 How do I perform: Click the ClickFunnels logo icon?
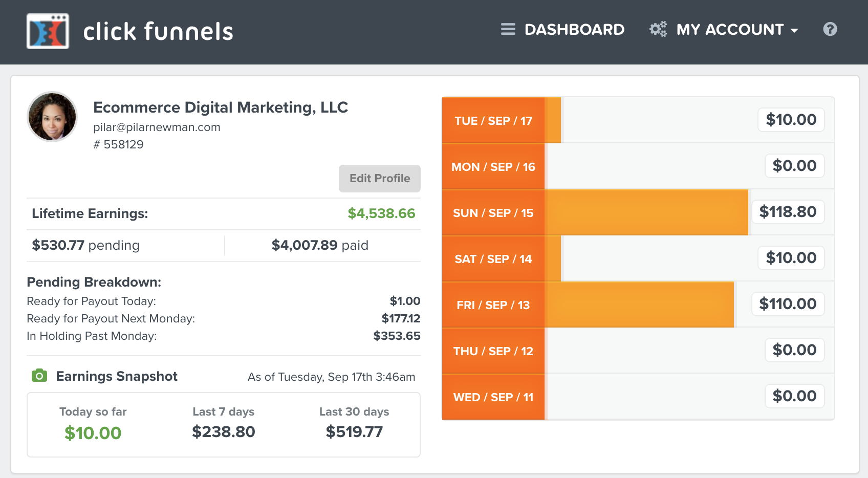(x=48, y=31)
